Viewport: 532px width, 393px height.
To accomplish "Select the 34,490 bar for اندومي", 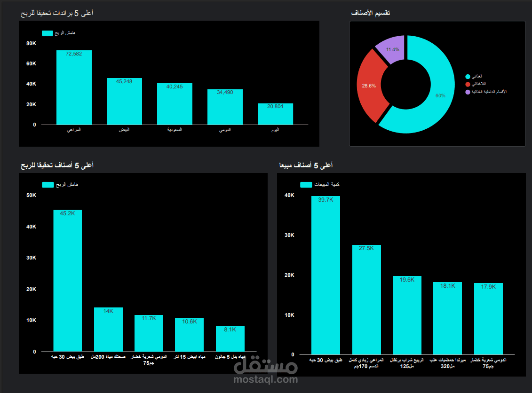I will tap(225, 107).
